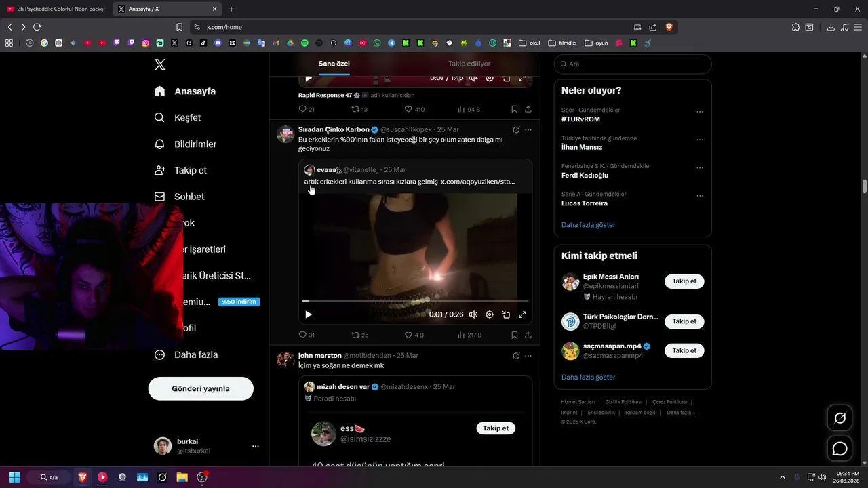The width and height of the screenshot is (868, 488).
Task: Repost the Sıradan Çinko Karbon post
Action: point(359,335)
